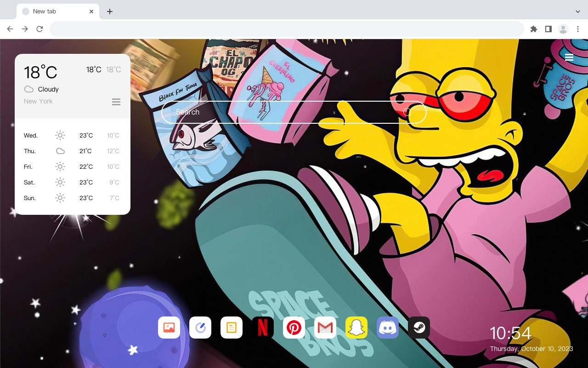Open the Chrome profile avatar

tap(563, 29)
